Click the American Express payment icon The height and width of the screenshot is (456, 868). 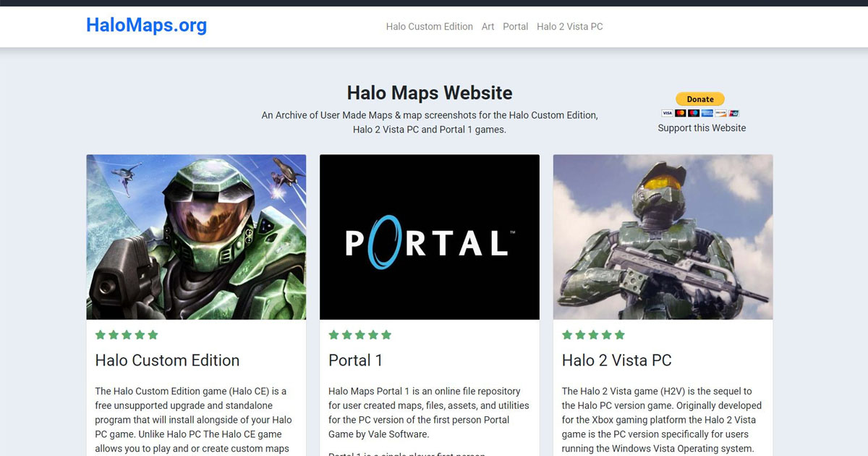click(707, 113)
